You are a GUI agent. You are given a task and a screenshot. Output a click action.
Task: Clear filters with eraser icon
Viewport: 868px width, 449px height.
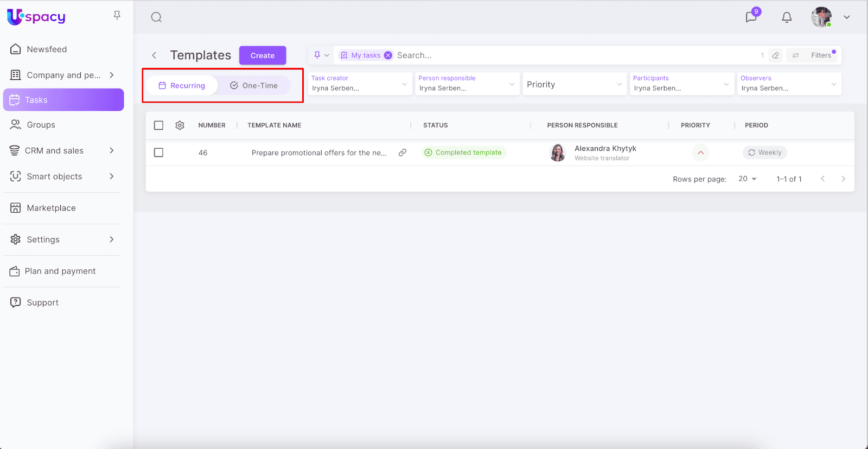(x=776, y=55)
